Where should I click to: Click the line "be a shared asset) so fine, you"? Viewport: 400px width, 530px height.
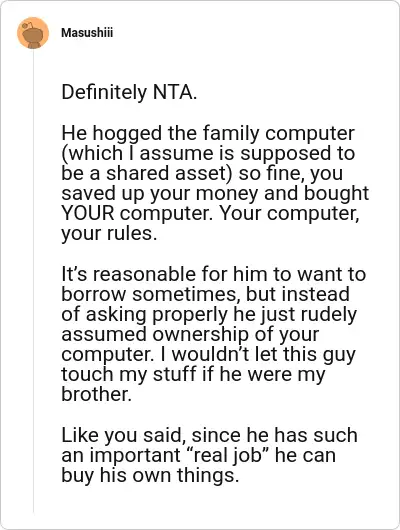pyautogui.click(x=202, y=173)
